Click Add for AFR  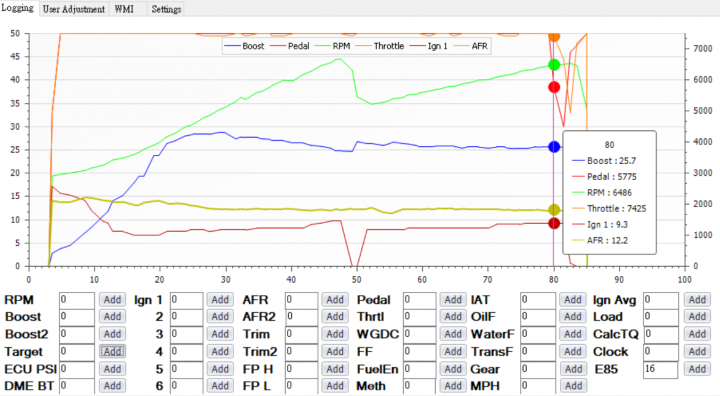pyautogui.click(x=335, y=300)
